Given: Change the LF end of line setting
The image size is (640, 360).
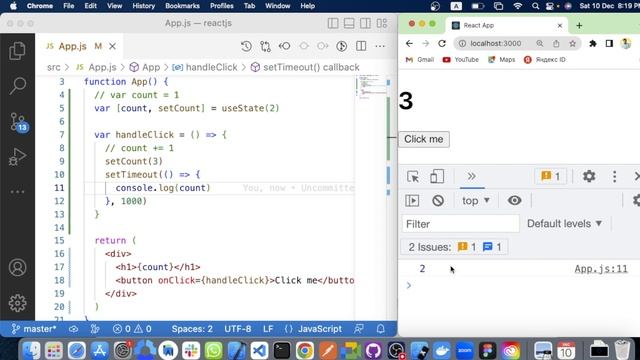Looking at the screenshot, I should pos(268,329).
